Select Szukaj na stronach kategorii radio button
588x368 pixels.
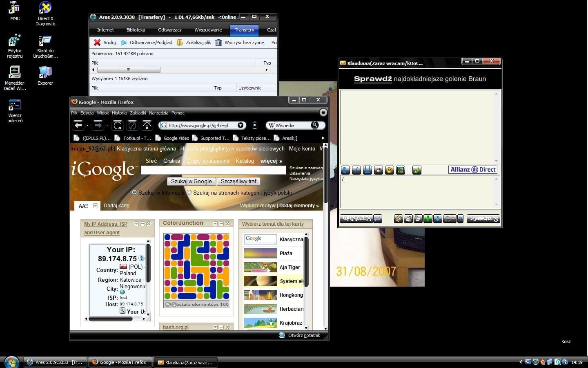[x=189, y=192]
